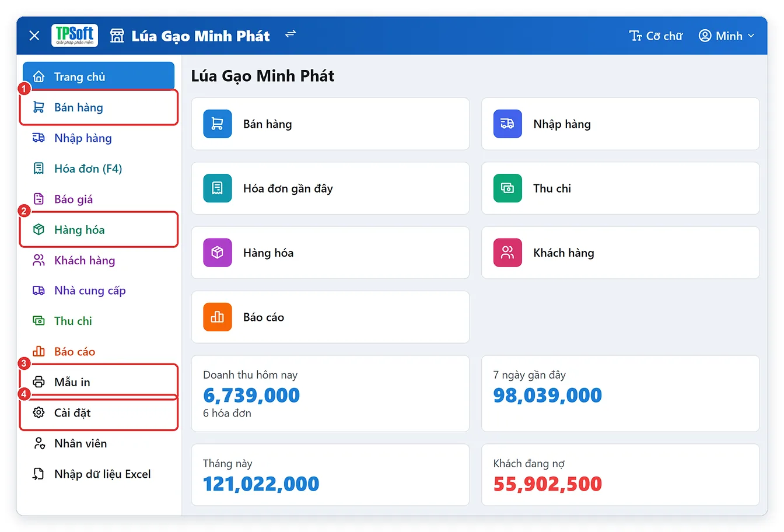Click the TPSoft logo in header
The width and height of the screenshot is (784, 532).
[x=75, y=36]
